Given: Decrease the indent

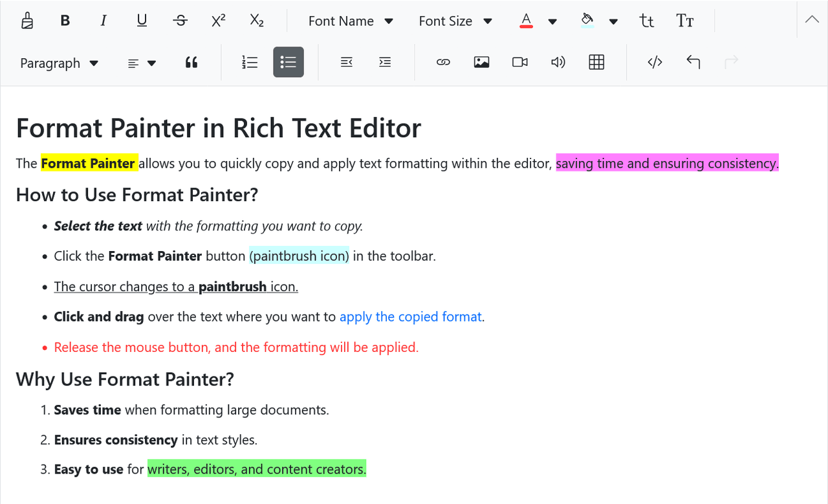Looking at the screenshot, I should coord(346,62).
